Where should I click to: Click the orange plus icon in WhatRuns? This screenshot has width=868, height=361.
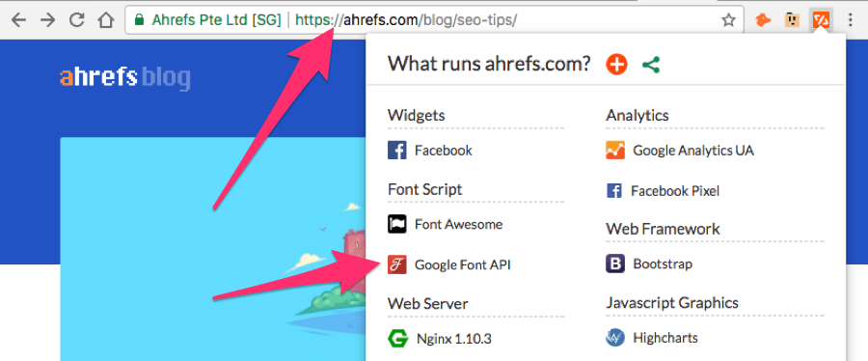pos(616,65)
